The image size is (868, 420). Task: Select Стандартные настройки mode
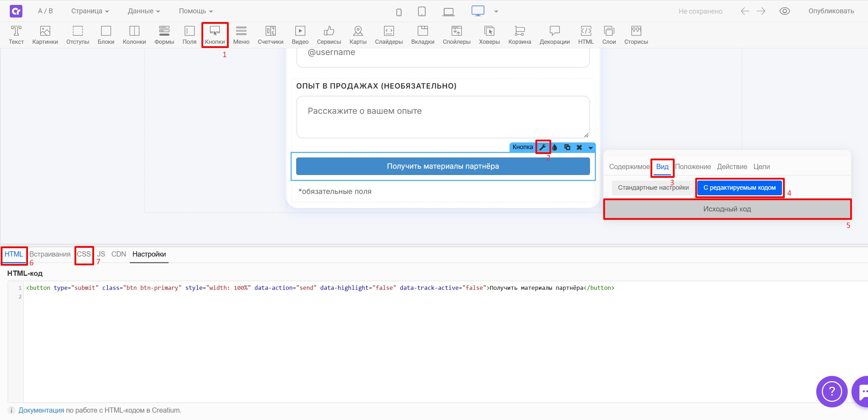pos(653,188)
